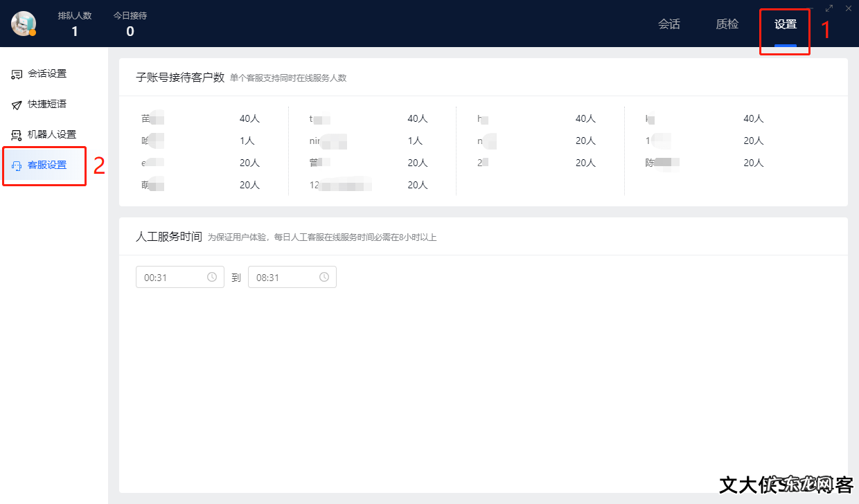Select the 设置 tab at top-right
This screenshot has height=504, width=859.
784,24
